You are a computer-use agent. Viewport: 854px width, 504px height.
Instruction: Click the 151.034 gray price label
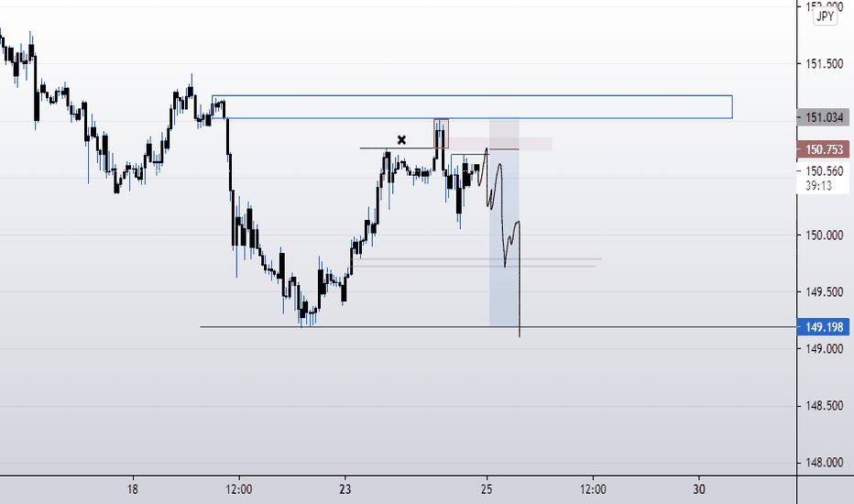coord(823,117)
